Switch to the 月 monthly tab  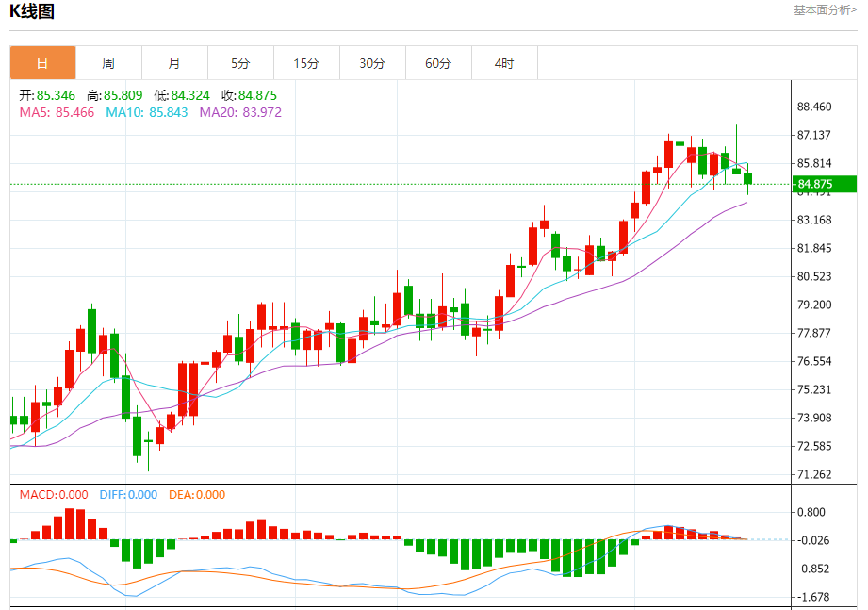174,63
